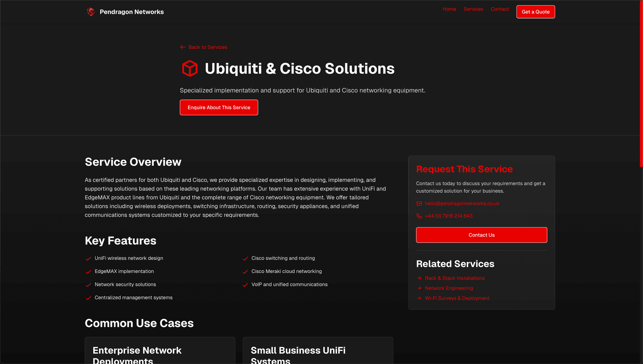The width and height of the screenshot is (643, 364).
Task: Open the Services nav item
Action: tap(473, 9)
